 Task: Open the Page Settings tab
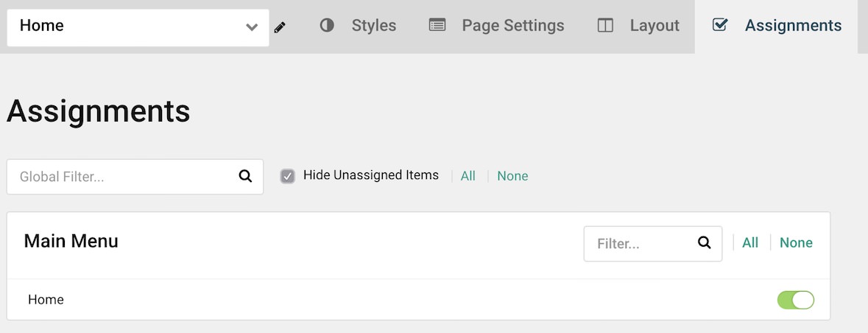point(496,26)
